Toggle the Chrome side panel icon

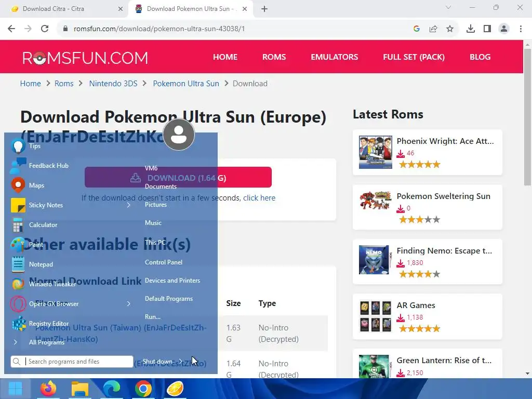point(487,29)
